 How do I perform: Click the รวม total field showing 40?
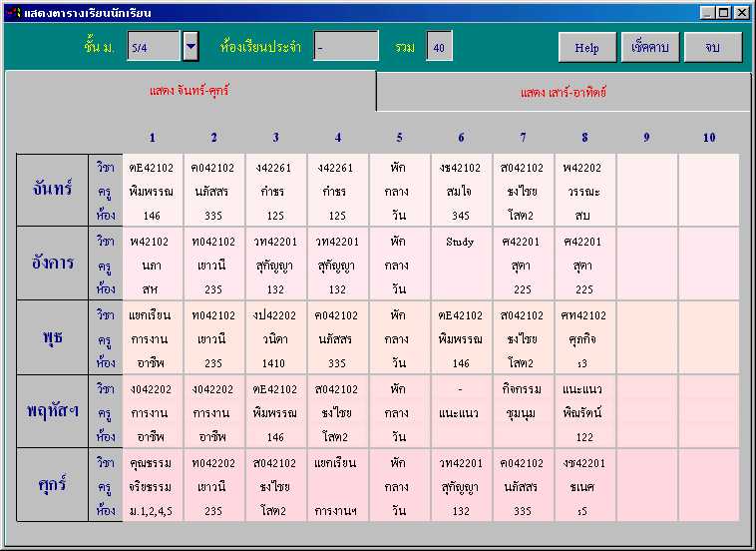coord(439,46)
